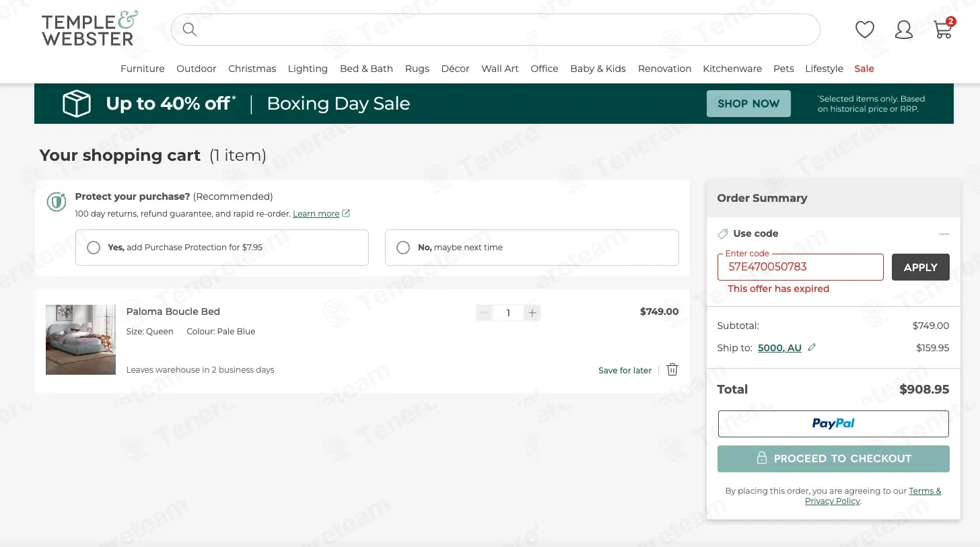
Task: Click the Apply code button
Action: (x=920, y=267)
